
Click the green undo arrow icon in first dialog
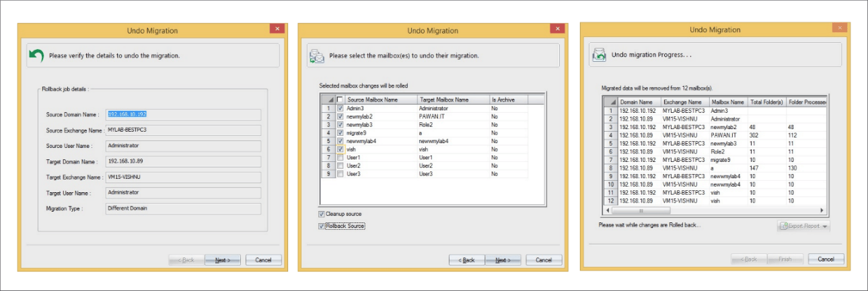[37, 56]
